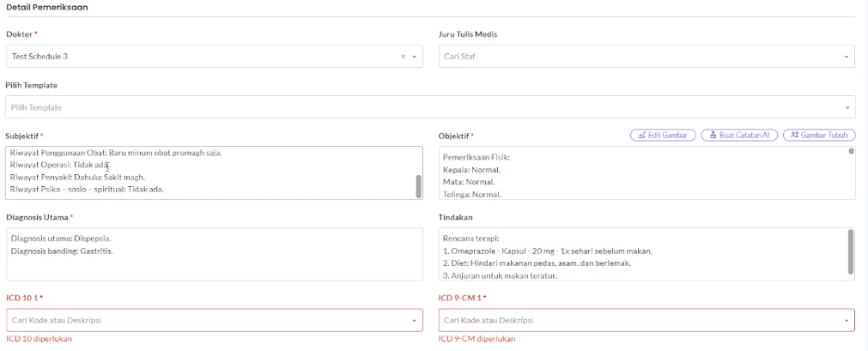Open the ICD 9-CM 1 dropdown arrow
The width and height of the screenshot is (868, 351).
point(847,320)
